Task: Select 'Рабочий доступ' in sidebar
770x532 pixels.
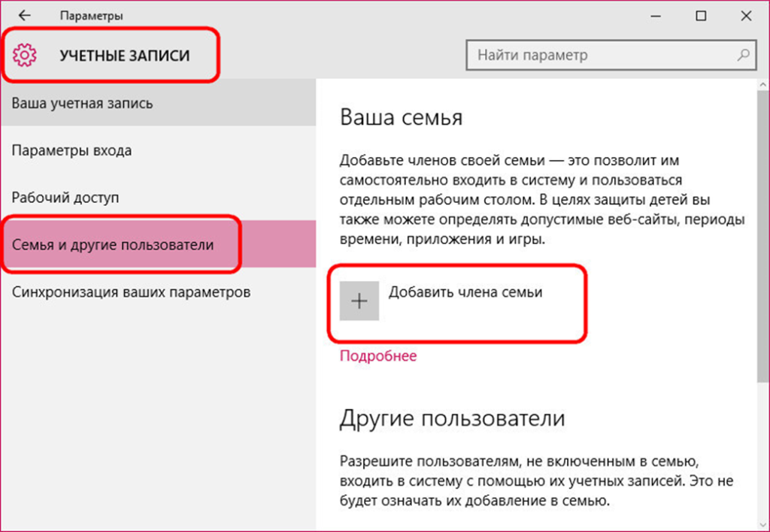Action: pyautogui.click(x=158, y=198)
